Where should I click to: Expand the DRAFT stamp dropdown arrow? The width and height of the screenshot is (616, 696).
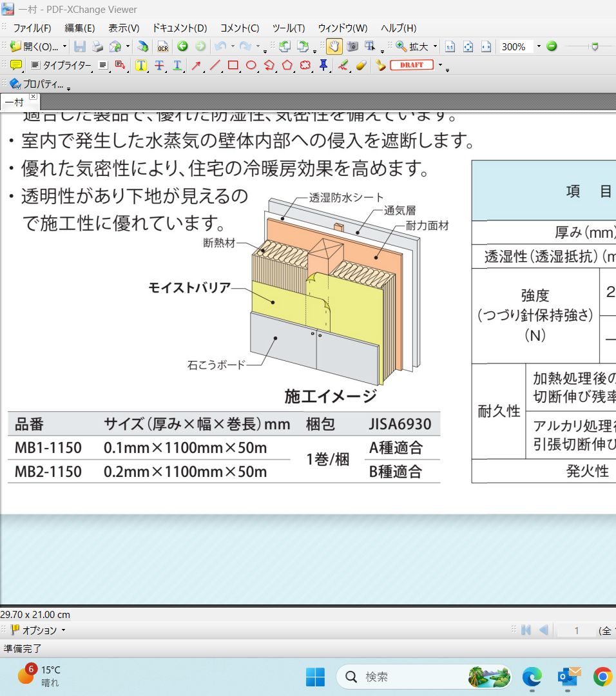click(x=441, y=65)
